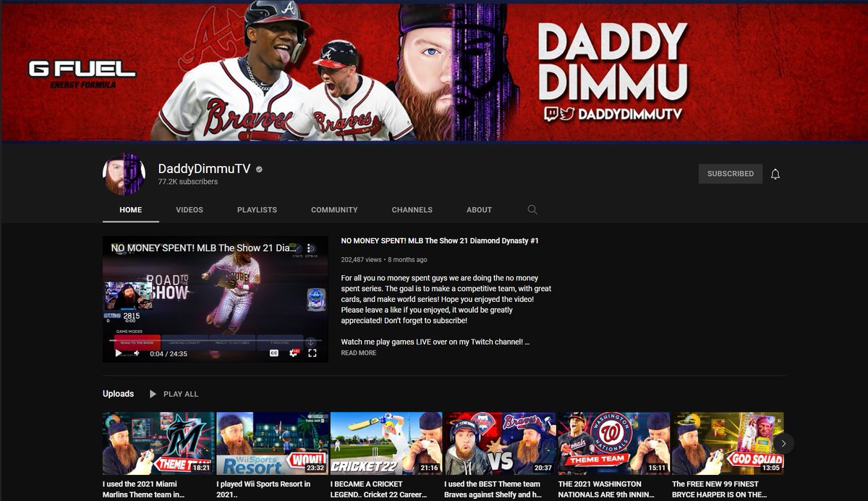Click the 15:11 duration badge

click(657, 468)
